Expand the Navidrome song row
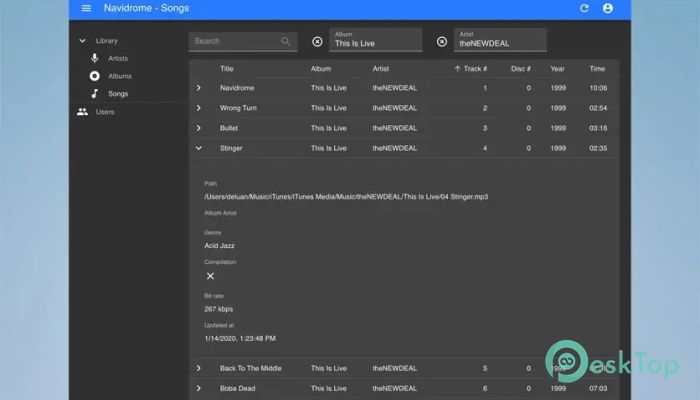The height and width of the screenshot is (400, 700). [x=199, y=88]
